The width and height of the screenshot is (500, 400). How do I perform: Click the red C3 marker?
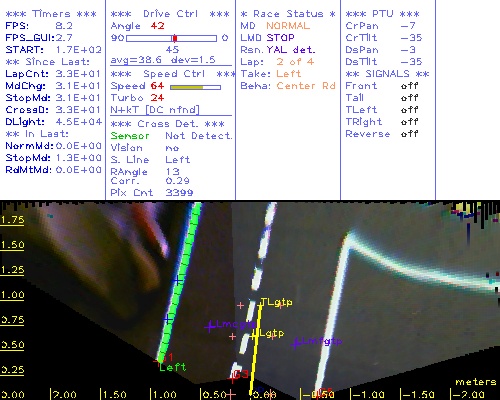241,374
